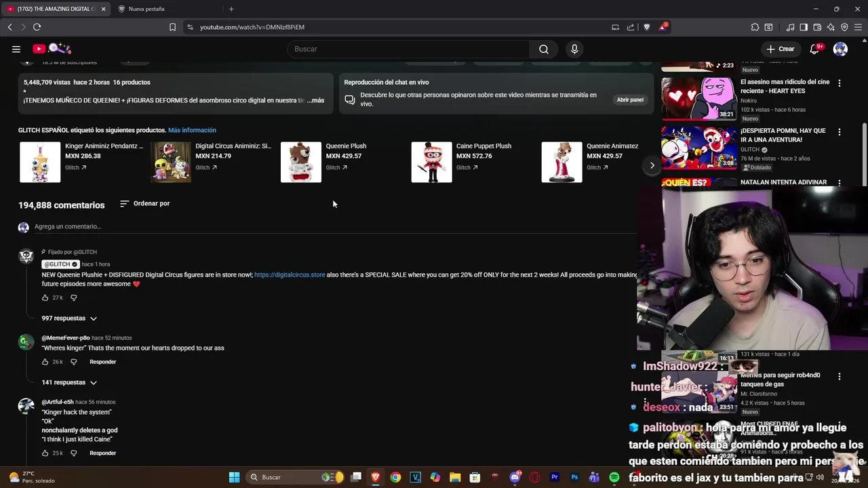This screenshot has height=488, width=868.
Task: Dislike the pinned GLITCH comment
Action: tap(74, 298)
